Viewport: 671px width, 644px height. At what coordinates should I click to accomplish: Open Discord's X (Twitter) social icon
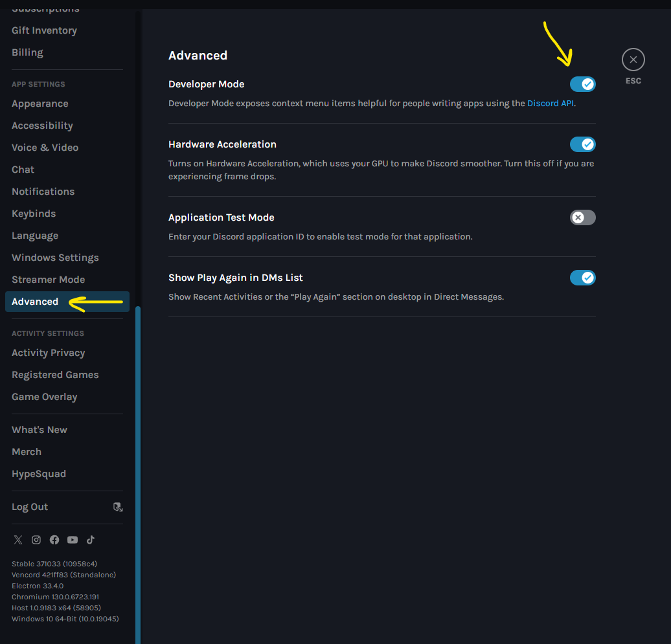coord(18,540)
